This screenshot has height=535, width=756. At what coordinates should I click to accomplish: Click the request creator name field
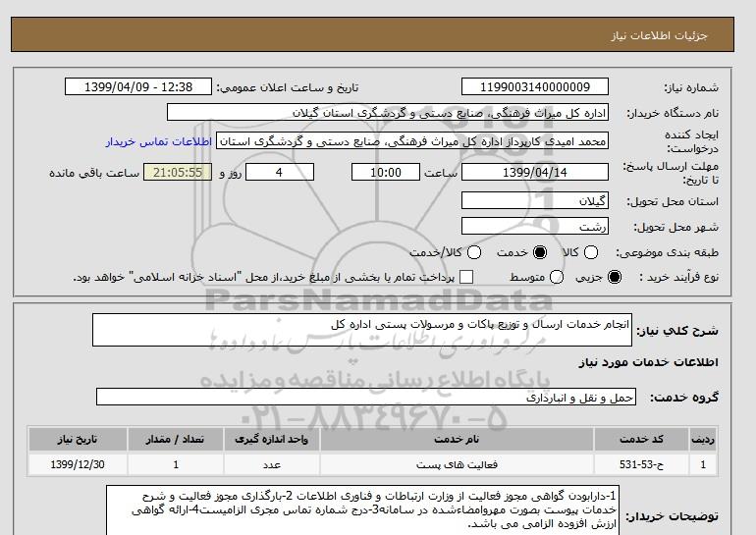pyautogui.click(x=412, y=141)
